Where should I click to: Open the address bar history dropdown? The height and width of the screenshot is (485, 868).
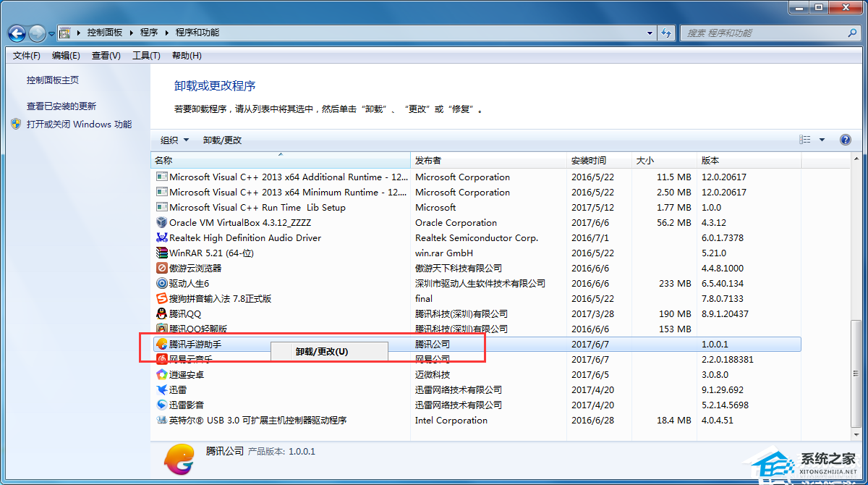click(x=650, y=33)
